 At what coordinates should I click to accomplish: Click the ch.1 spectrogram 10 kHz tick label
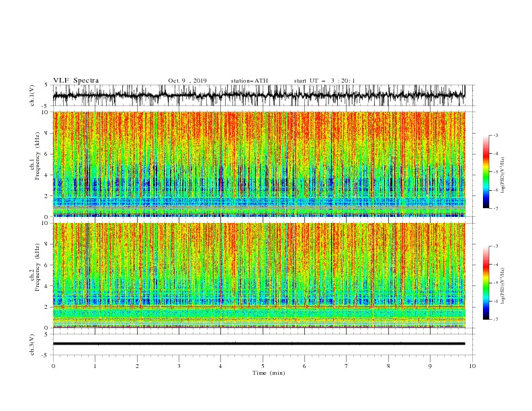point(45,112)
